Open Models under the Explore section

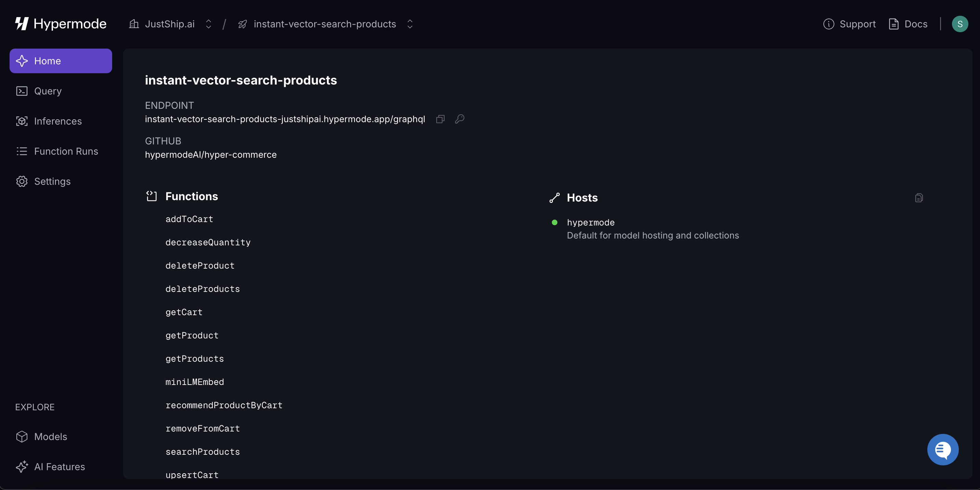[50, 436]
